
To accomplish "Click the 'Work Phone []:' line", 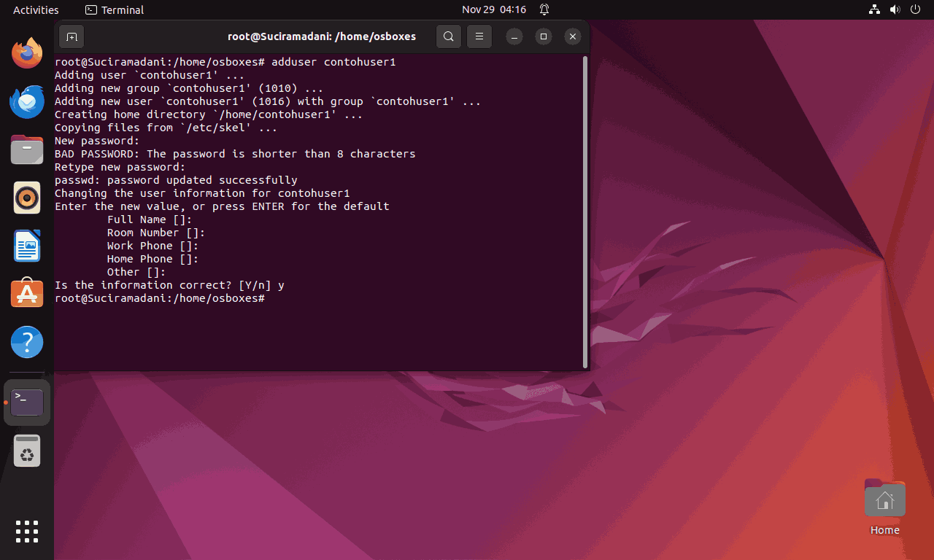I will click(153, 246).
